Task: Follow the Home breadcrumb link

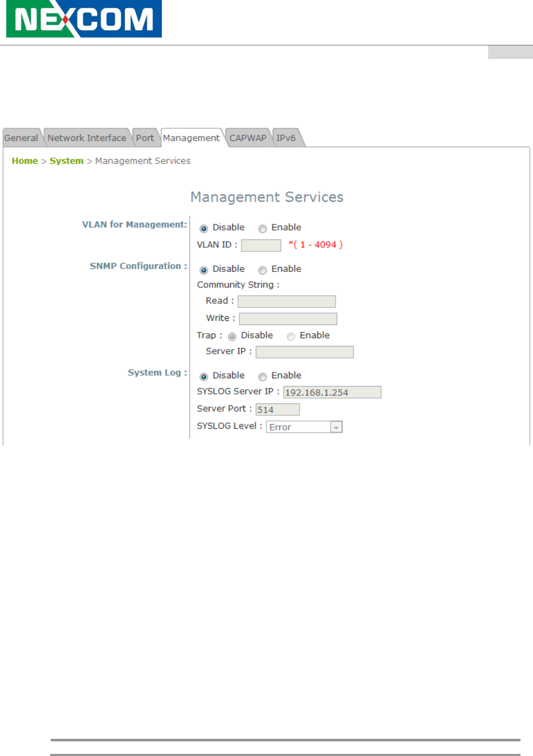Action: point(25,161)
